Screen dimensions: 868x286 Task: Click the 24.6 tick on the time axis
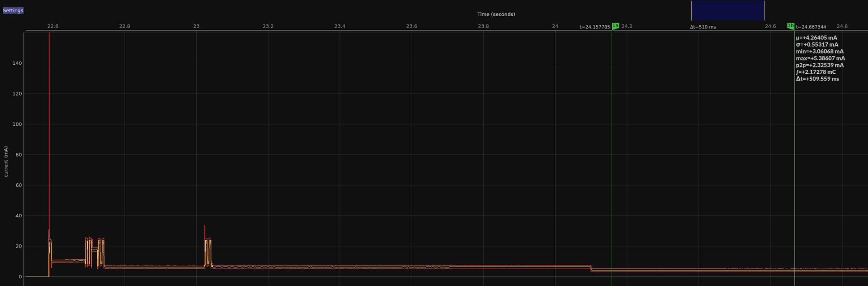[x=770, y=26]
